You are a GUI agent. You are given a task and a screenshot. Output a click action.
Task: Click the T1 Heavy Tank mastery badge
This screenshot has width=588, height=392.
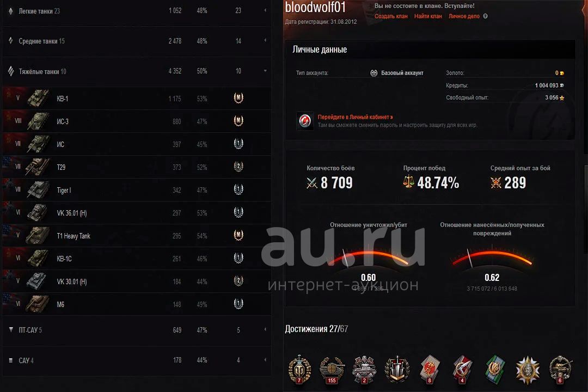point(238,235)
